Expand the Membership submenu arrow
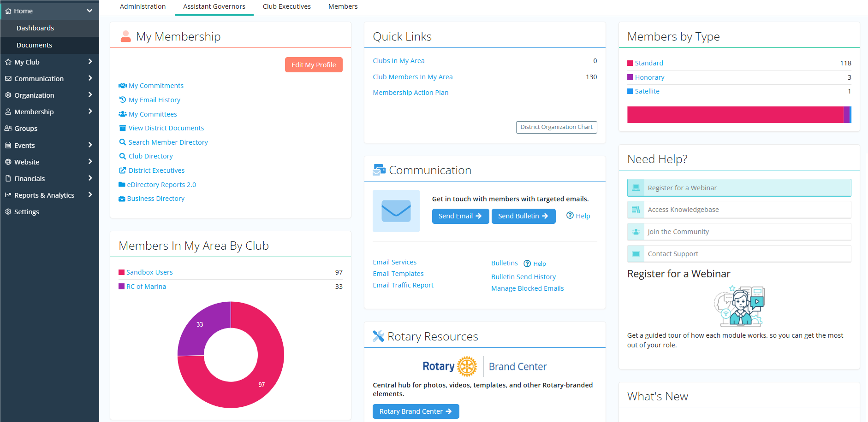 coord(90,111)
